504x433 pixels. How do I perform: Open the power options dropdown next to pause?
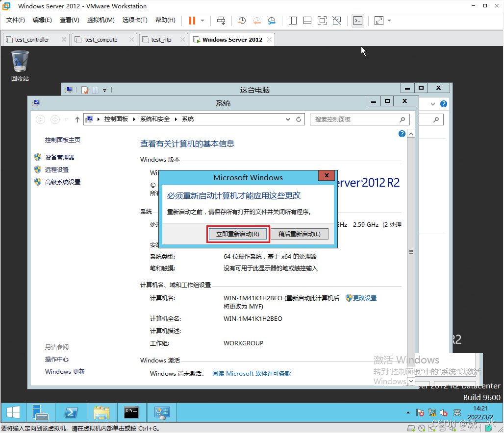point(202,21)
